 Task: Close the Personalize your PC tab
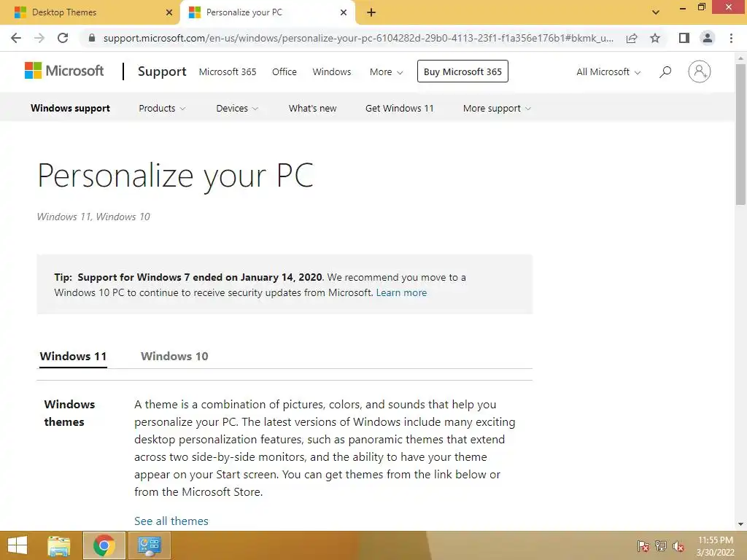344,12
